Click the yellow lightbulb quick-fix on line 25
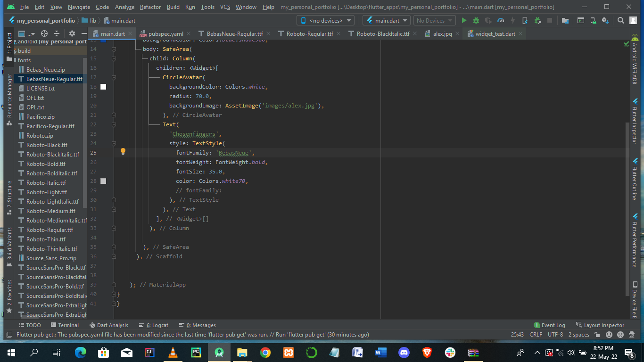 [x=123, y=151]
